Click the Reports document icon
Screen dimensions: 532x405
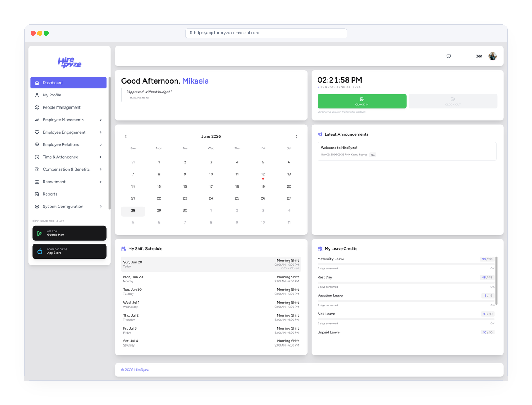pyautogui.click(x=37, y=194)
